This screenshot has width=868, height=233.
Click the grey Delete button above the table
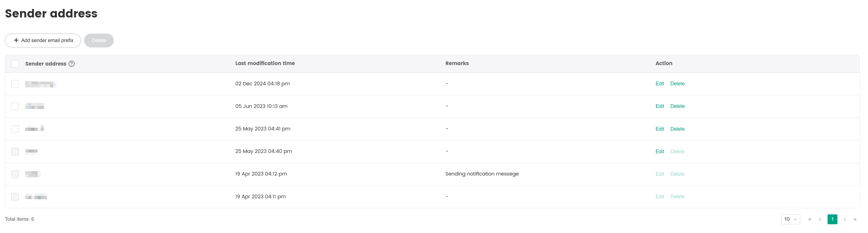tap(99, 40)
